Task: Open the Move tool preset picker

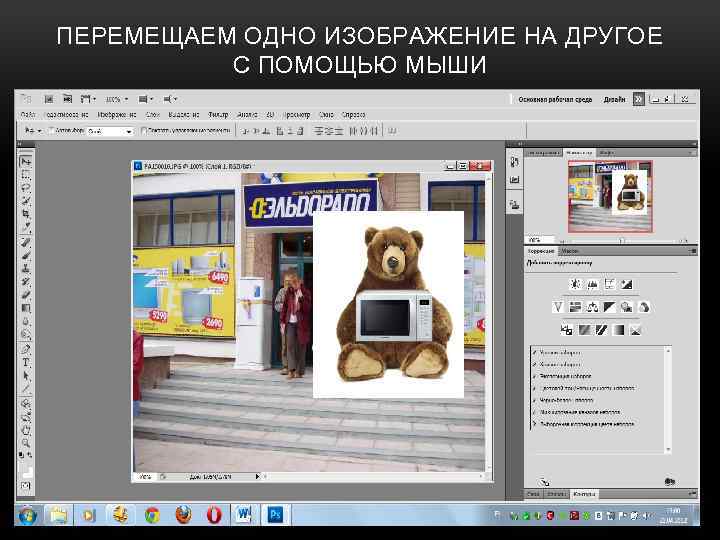Action: coord(33,131)
